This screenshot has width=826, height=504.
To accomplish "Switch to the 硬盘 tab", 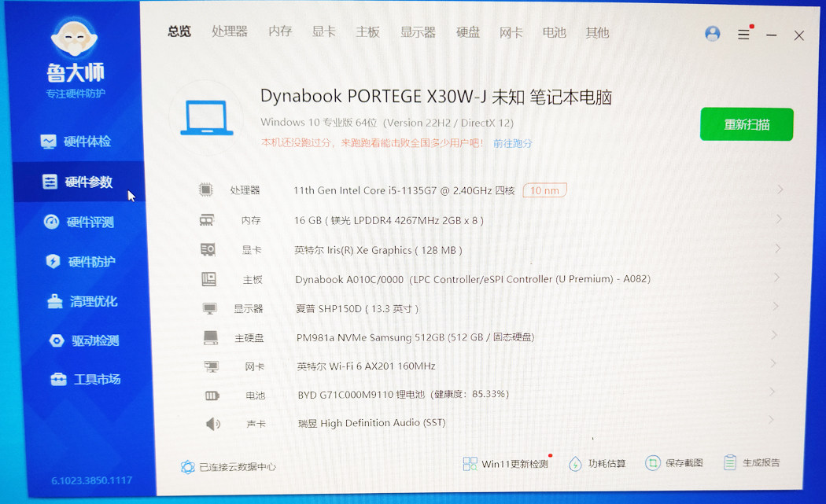I will click(468, 33).
